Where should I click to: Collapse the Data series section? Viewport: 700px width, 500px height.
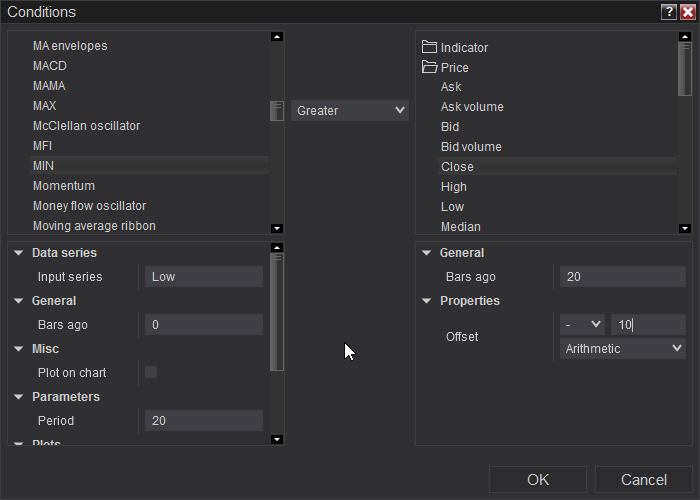tap(19, 253)
